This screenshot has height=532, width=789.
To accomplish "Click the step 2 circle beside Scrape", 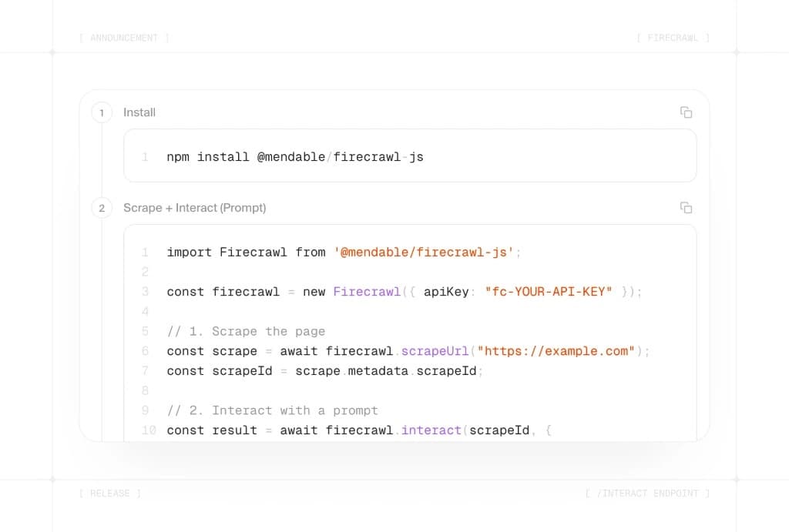I will (x=101, y=208).
